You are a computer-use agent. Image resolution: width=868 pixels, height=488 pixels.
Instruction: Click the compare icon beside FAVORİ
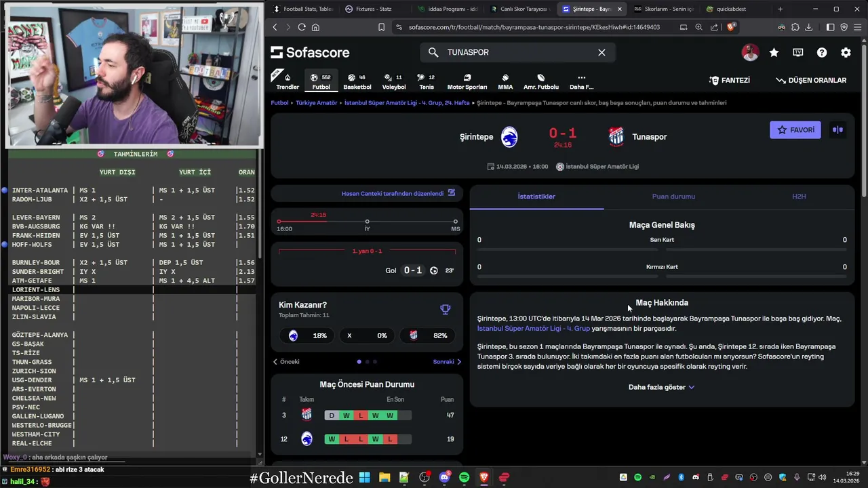point(837,129)
